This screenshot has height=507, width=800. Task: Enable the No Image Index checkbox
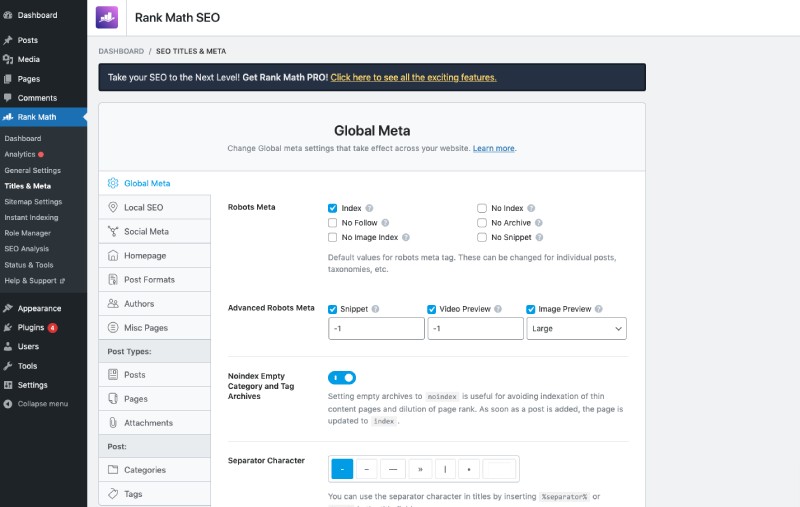tap(333, 237)
